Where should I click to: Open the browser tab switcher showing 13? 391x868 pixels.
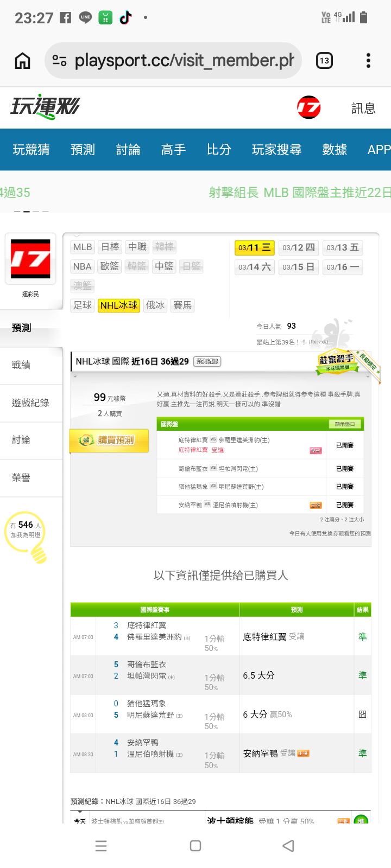pos(324,61)
